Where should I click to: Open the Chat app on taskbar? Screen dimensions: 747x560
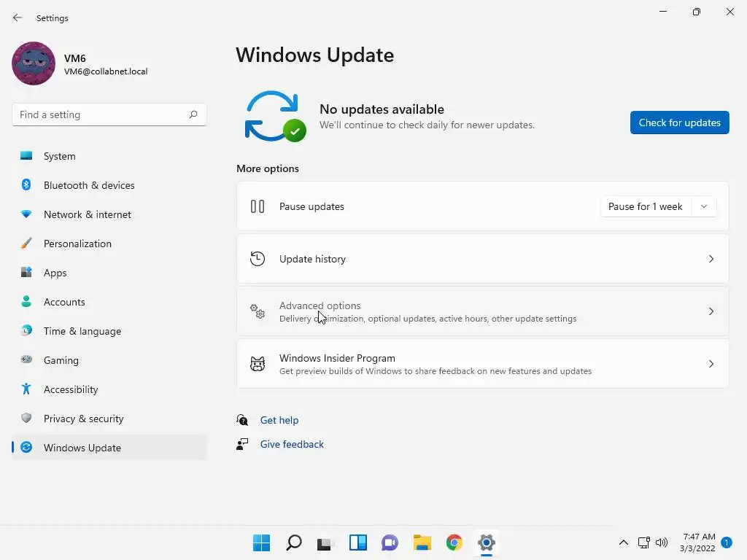click(390, 542)
